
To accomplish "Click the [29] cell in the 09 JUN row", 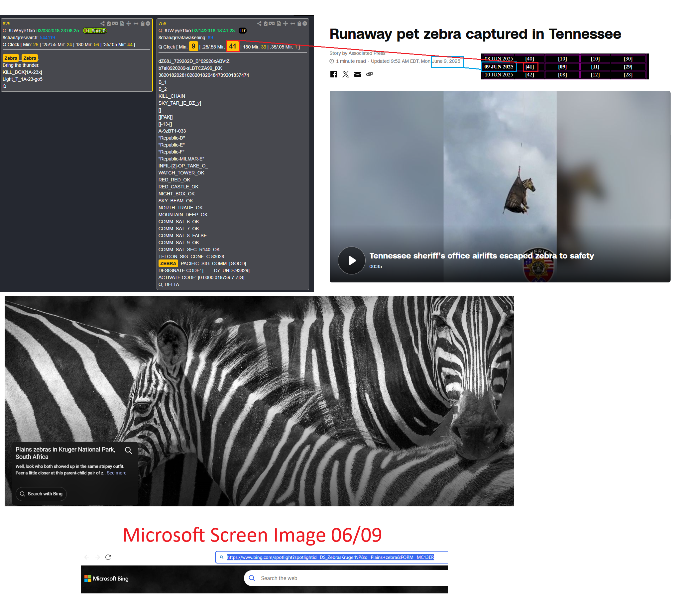I will pyautogui.click(x=628, y=67).
